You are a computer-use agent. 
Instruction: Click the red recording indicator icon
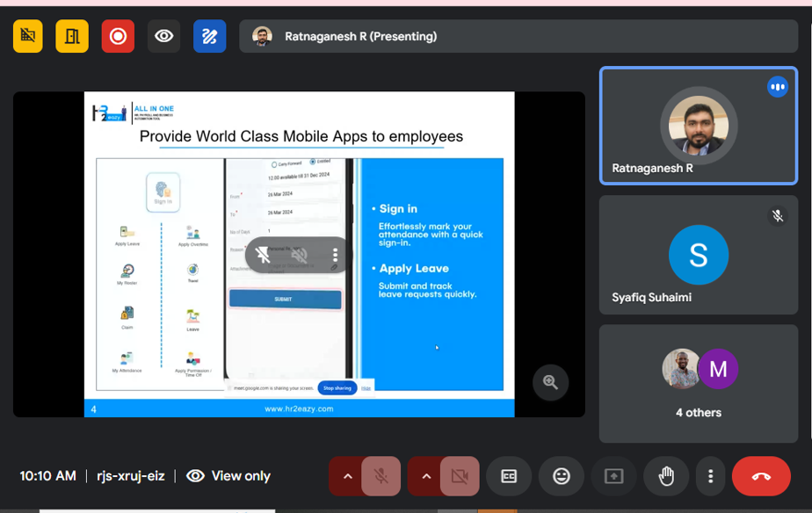pos(118,37)
